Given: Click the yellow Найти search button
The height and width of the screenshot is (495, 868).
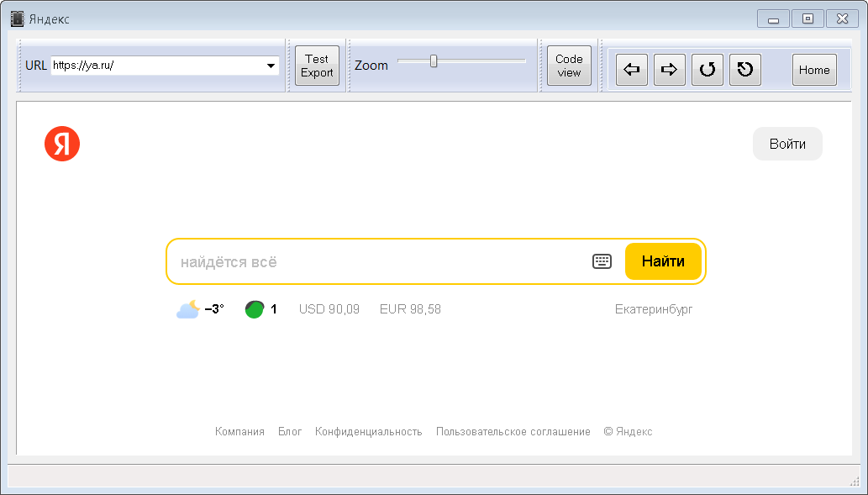Looking at the screenshot, I should [x=663, y=261].
